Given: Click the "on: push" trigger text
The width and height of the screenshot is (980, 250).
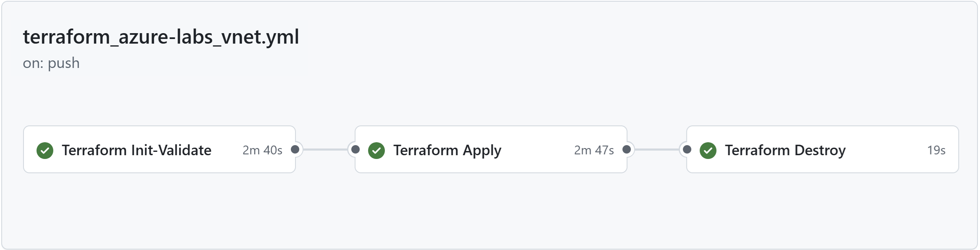Looking at the screenshot, I should coord(51,63).
